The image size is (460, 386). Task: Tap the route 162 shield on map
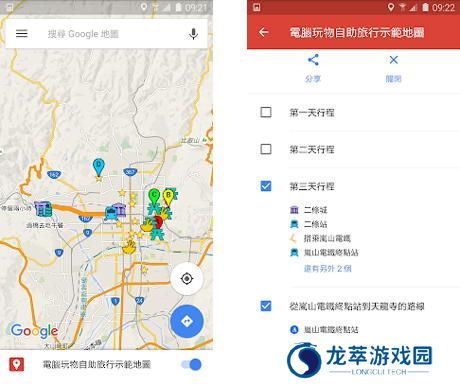pos(54,174)
